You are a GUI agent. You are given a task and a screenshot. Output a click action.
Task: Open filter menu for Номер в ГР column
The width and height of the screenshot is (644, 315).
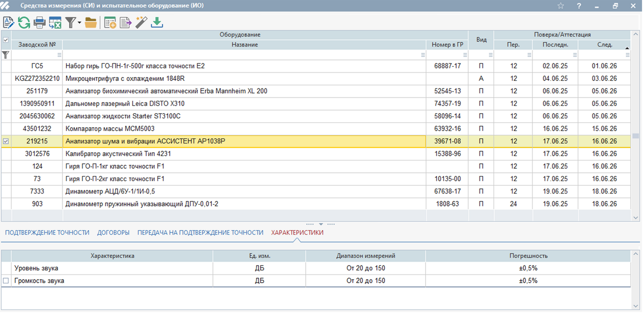coord(465,54)
